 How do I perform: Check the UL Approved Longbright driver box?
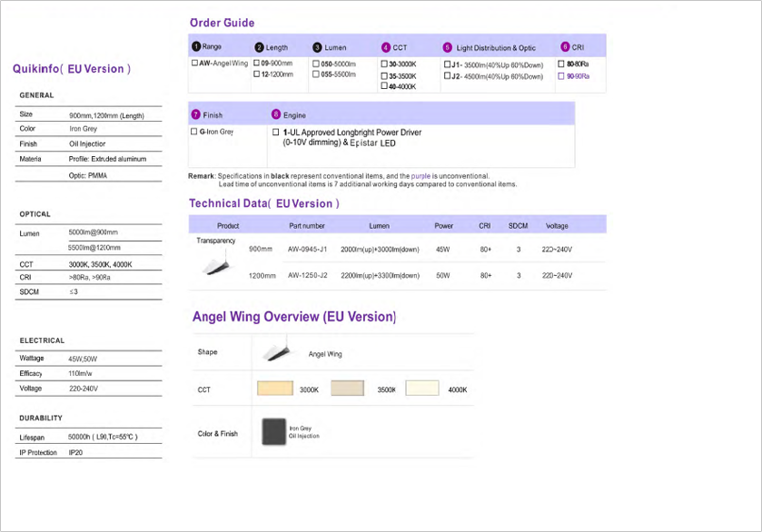(x=276, y=132)
